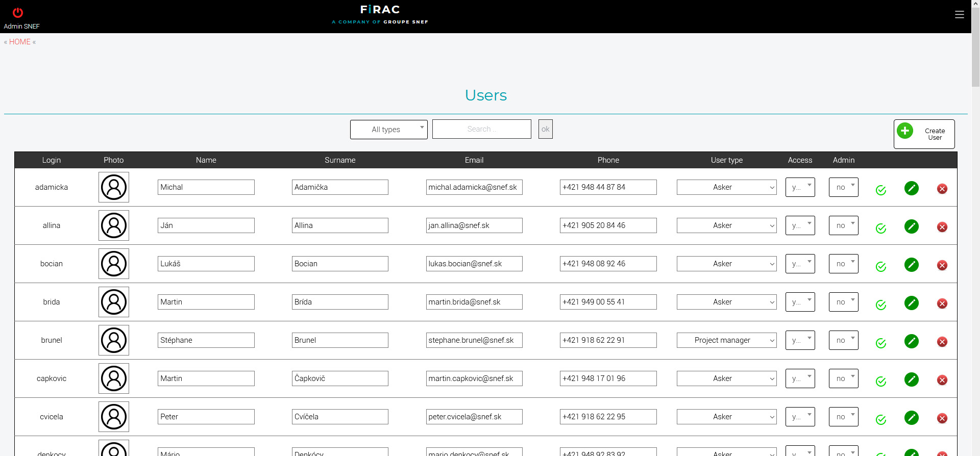
Task: Click the HOME breadcrumb link
Action: [x=20, y=42]
